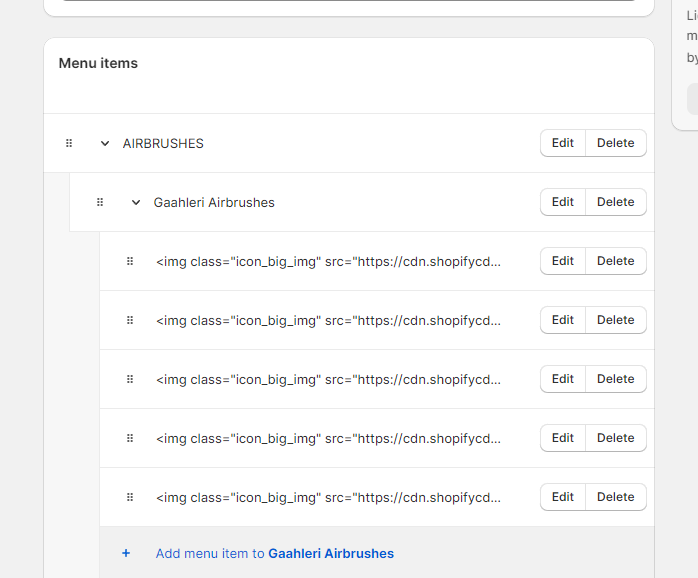698x578 pixels.
Task: Collapse the Gaahleri Airbrushes submenu
Action: 136,203
